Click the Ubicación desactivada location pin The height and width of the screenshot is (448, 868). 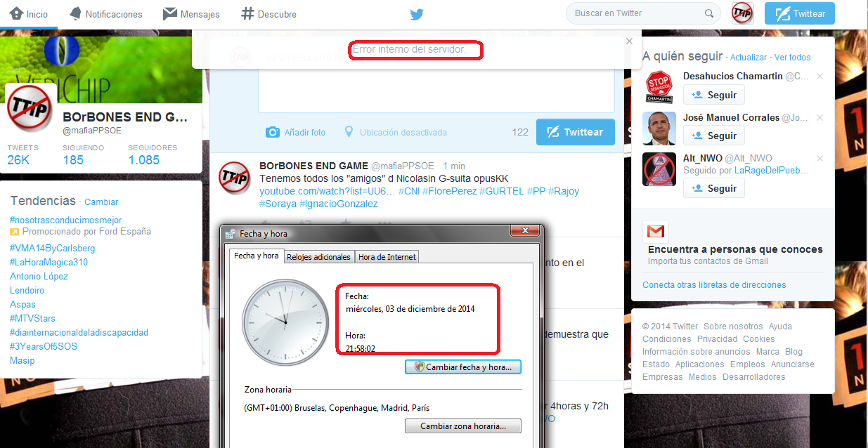349,132
